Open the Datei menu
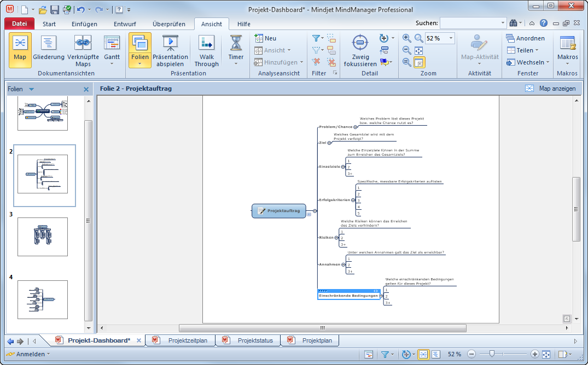588x365 pixels. coord(20,23)
